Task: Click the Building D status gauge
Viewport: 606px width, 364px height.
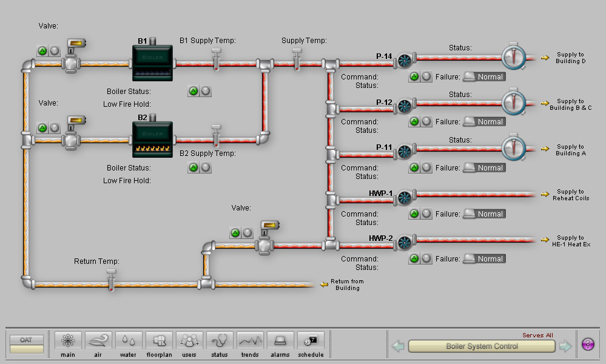Action: pos(514,57)
